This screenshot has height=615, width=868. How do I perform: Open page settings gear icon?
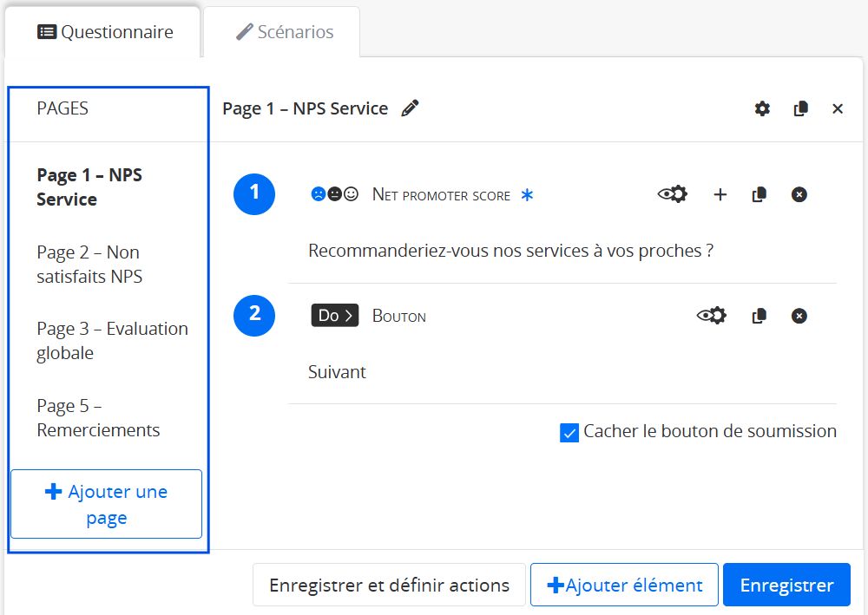762,108
